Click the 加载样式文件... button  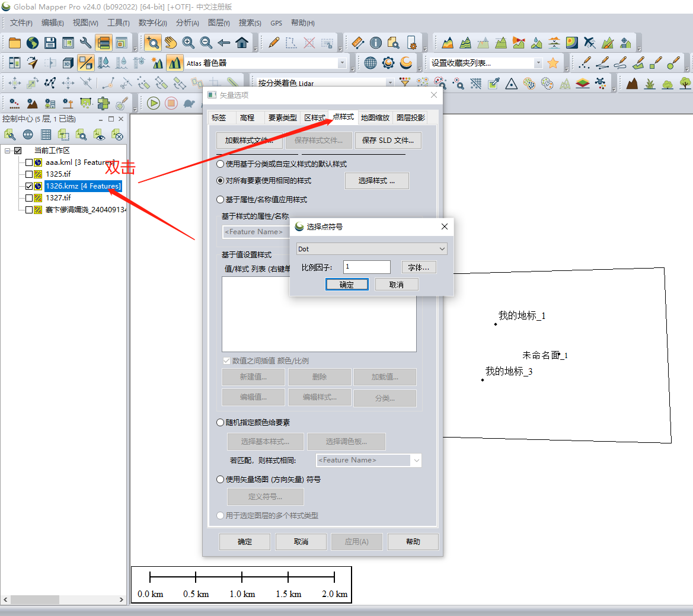point(249,141)
